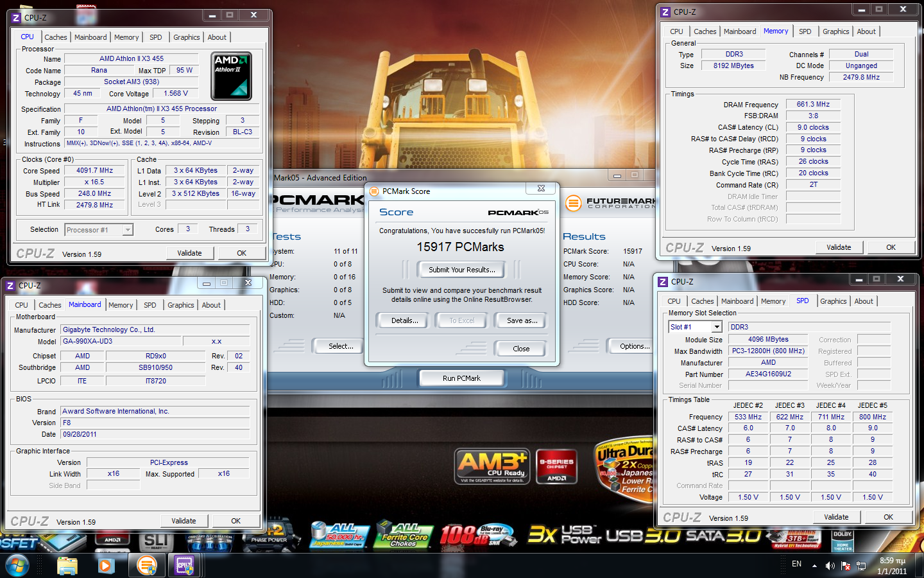
Task: Click the Details... button
Action: 404,320
